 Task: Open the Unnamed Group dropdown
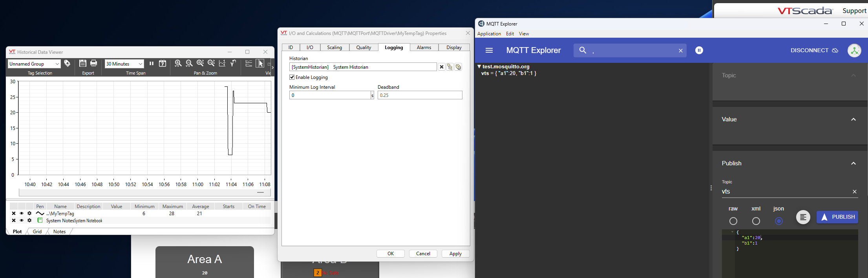(x=57, y=64)
